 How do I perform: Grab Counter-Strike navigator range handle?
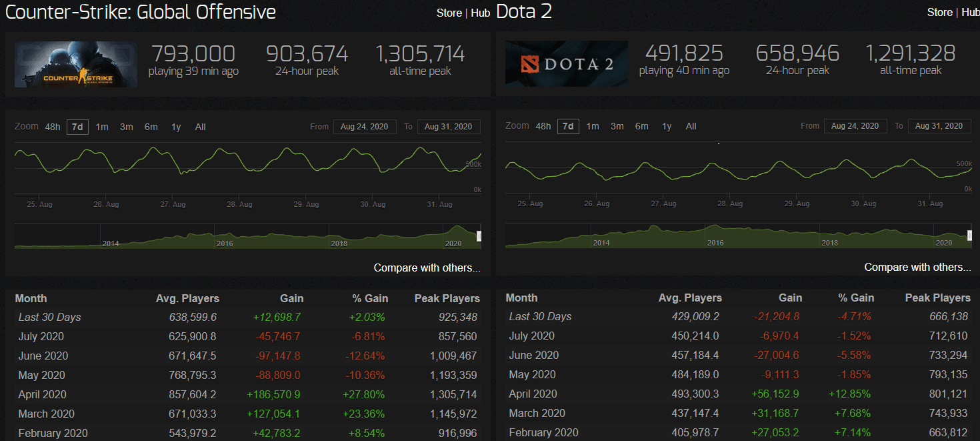(x=479, y=236)
